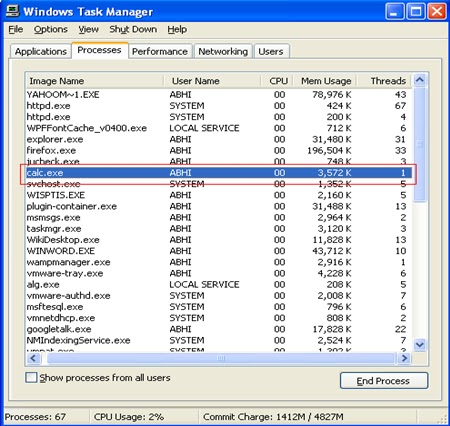450x426 pixels.
Task: Select the Processes tab
Action: tap(99, 50)
